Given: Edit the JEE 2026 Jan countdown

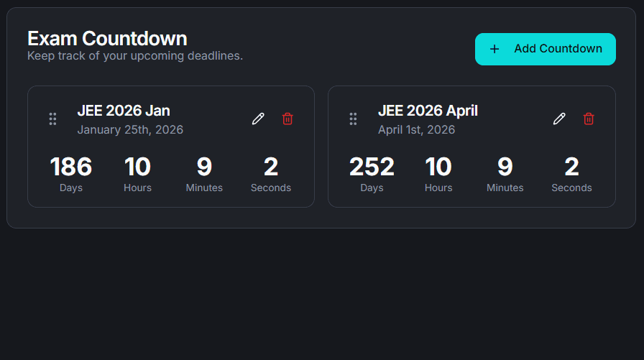Looking at the screenshot, I should (258, 119).
